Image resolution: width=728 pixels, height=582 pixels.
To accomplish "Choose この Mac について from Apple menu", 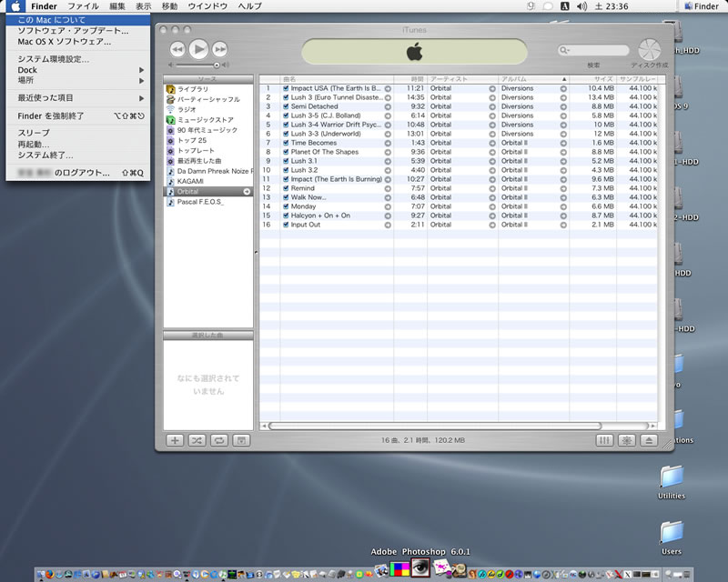I will point(78,20).
